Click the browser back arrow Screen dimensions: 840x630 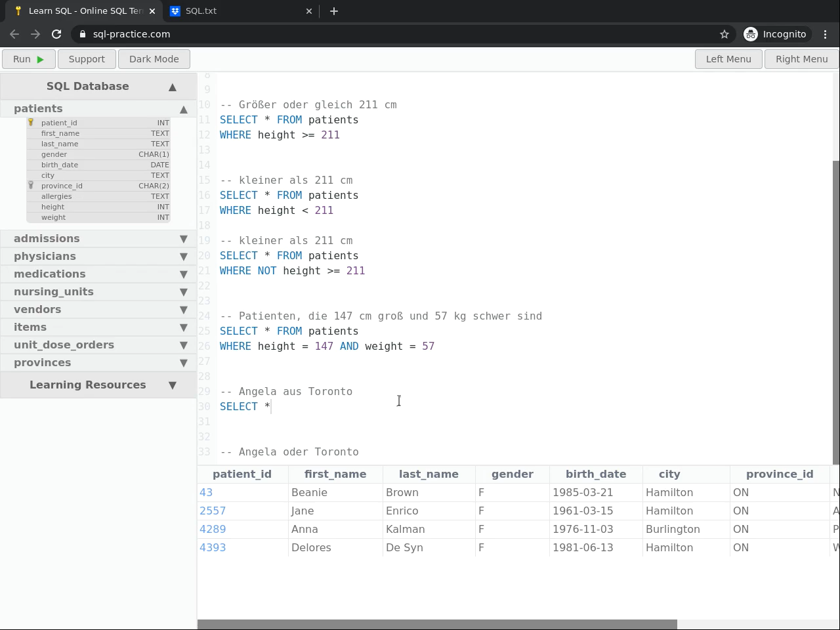coord(14,34)
